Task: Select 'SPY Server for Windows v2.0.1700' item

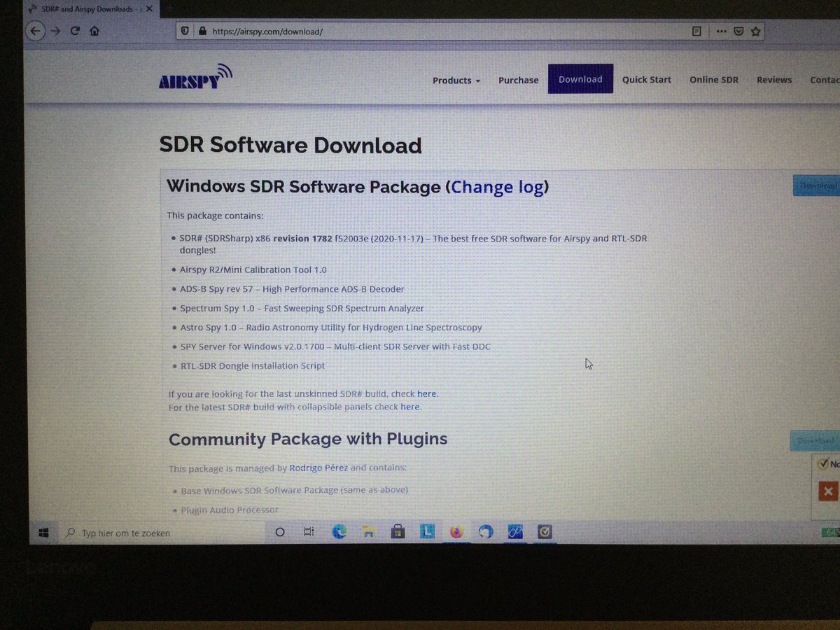Action: (x=335, y=346)
